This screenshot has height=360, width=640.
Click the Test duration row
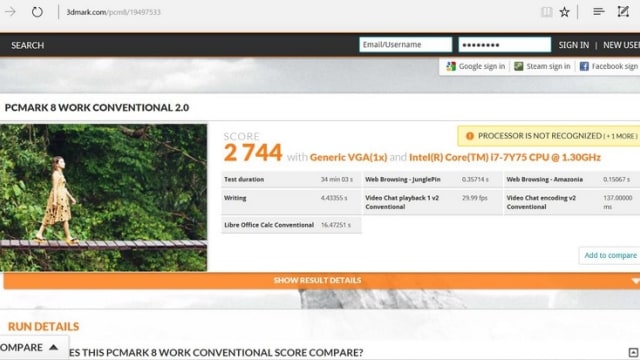[x=291, y=180]
